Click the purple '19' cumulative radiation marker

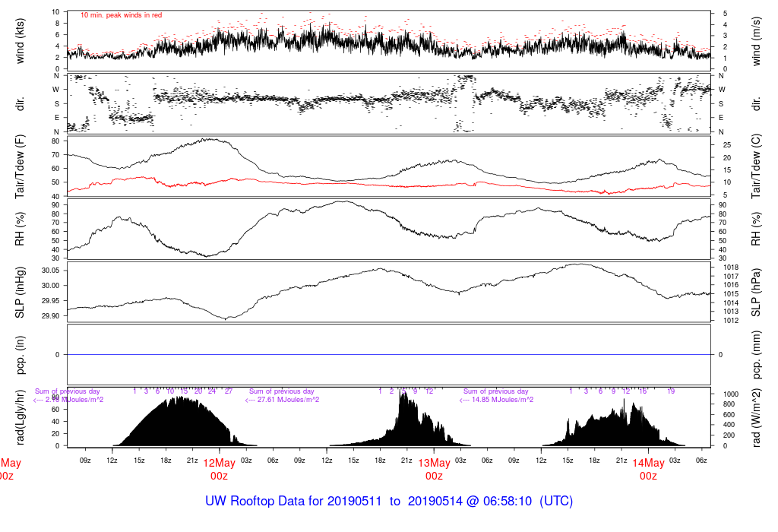671,391
